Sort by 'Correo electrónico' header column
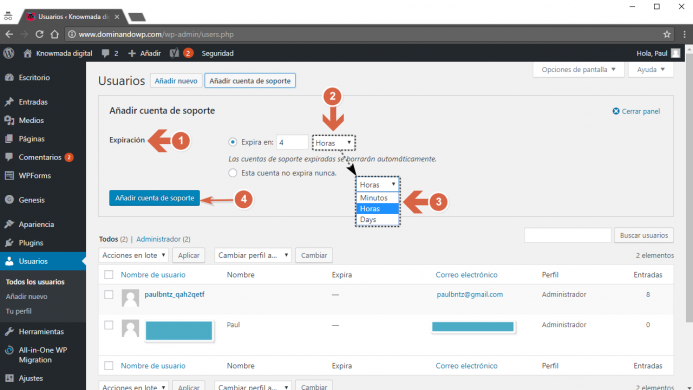Image resolution: width=693 pixels, height=390 pixels. click(466, 275)
